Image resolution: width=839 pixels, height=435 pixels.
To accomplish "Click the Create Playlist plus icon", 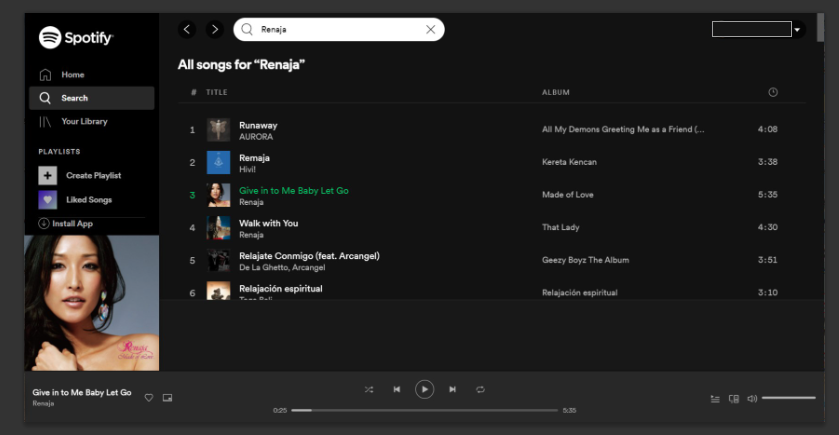I will coord(48,175).
